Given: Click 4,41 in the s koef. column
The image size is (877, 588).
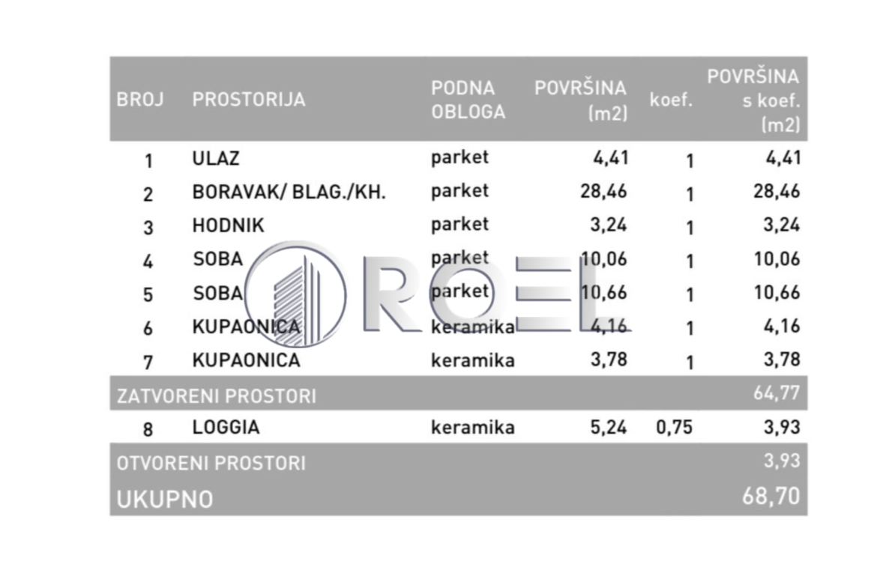Looking at the screenshot, I should coord(783,157).
